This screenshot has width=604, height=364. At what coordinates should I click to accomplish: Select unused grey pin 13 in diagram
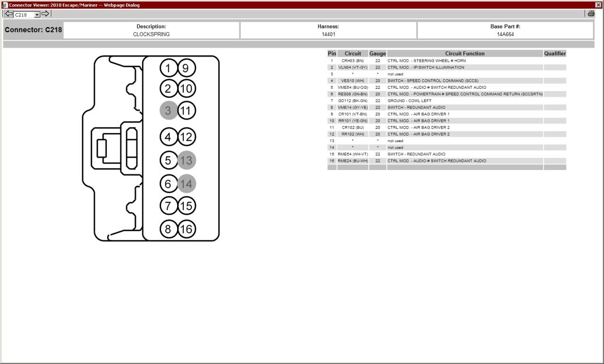coord(187,161)
